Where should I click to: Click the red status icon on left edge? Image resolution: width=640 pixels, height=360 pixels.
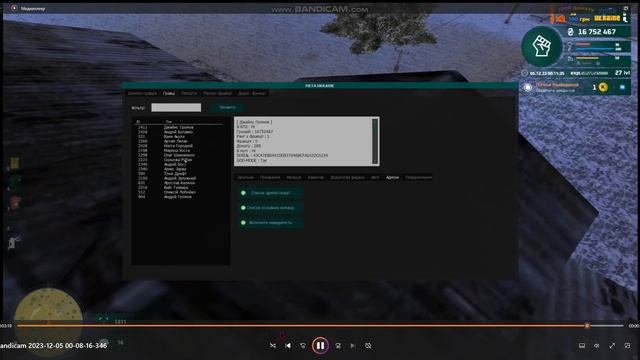(x=15, y=202)
